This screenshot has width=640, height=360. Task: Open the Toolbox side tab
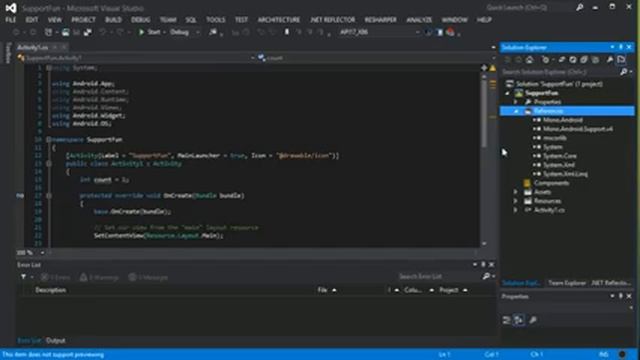point(7,53)
